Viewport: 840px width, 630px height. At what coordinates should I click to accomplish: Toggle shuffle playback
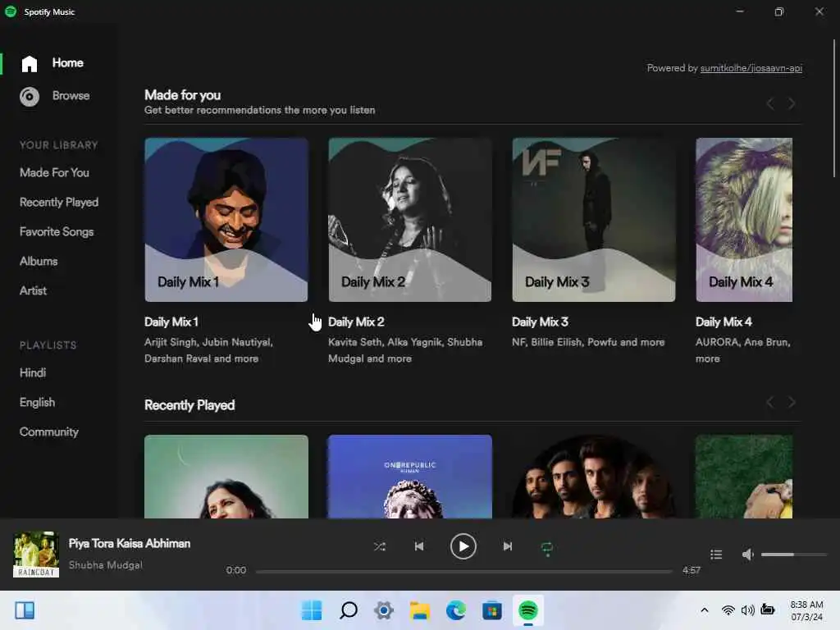point(379,546)
